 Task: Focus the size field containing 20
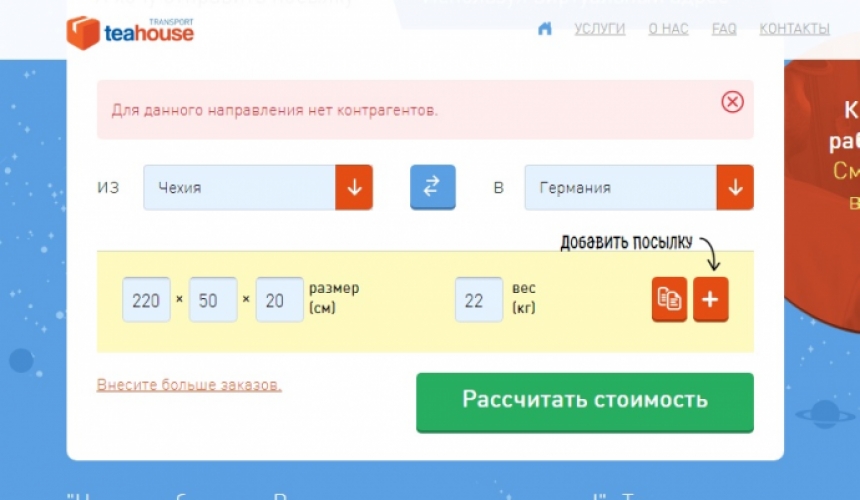tap(279, 300)
